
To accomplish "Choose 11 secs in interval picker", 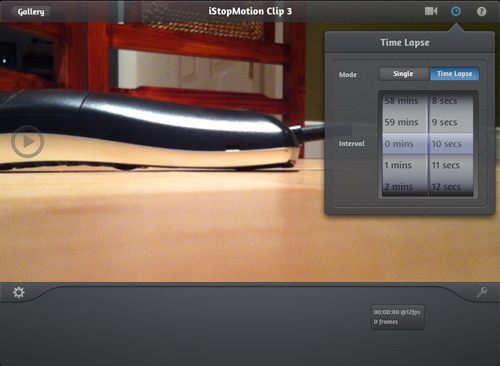I will [x=446, y=165].
